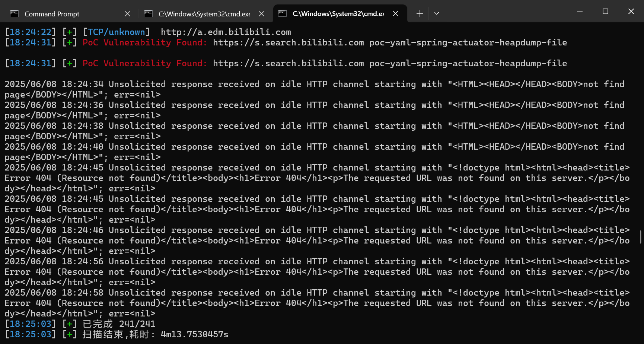
Task: Close the active third cmd.exe tab
Action: click(x=395, y=13)
